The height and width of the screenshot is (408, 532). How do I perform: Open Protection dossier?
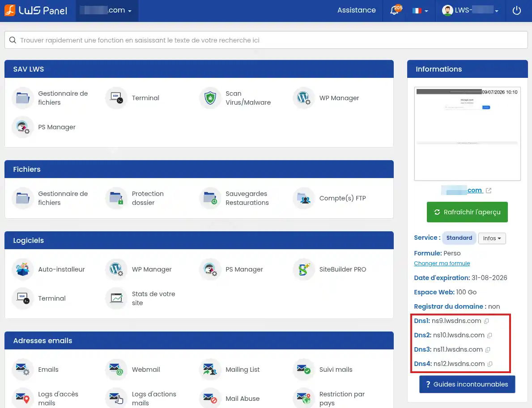coord(136,198)
